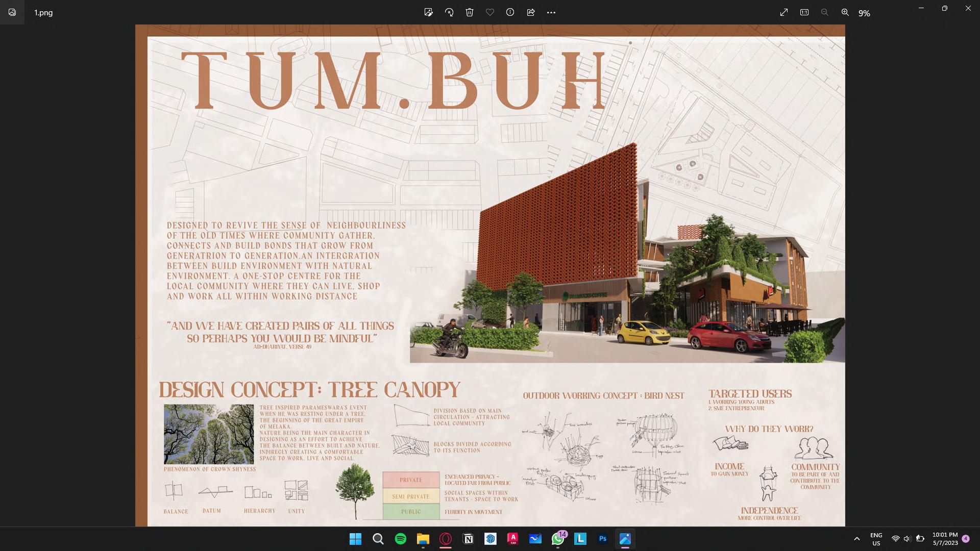The width and height of the screenshot is (980, 551).
Task: Rotate the image using toolbar icon
Action: click(x=449, y=12)
